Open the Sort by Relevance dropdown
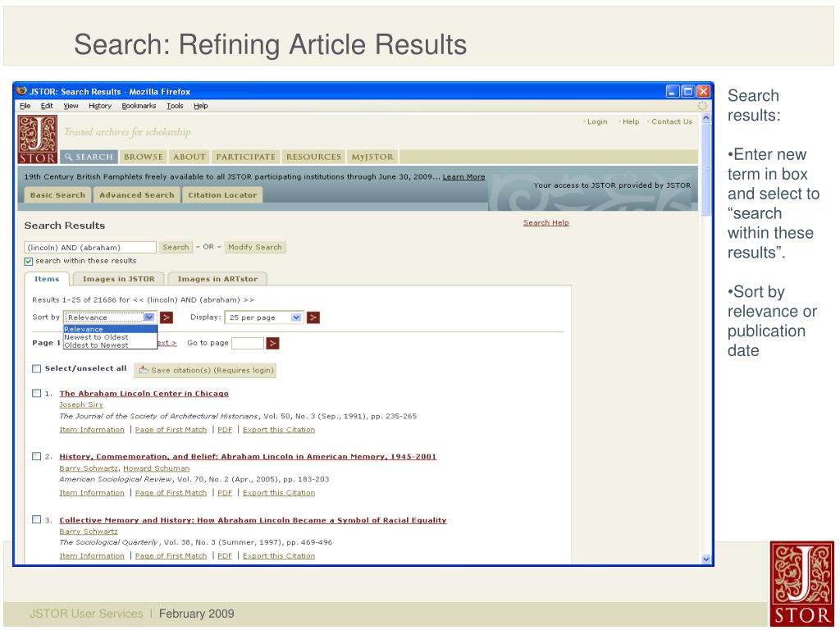The width and height of the screenshot is (840, 630). (x=111, y=317)
